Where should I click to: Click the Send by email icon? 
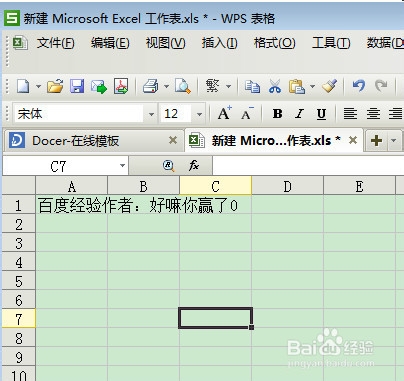click(x=99, y=86)
